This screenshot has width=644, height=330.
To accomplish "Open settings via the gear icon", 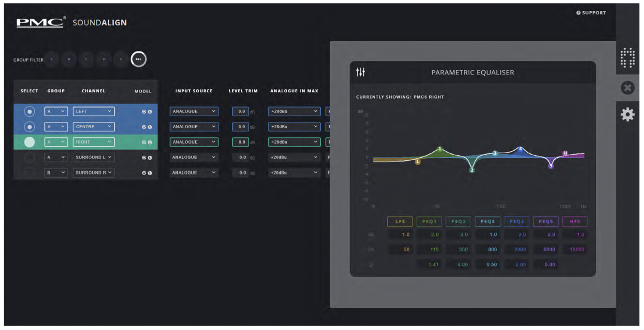I will [627, 114].
